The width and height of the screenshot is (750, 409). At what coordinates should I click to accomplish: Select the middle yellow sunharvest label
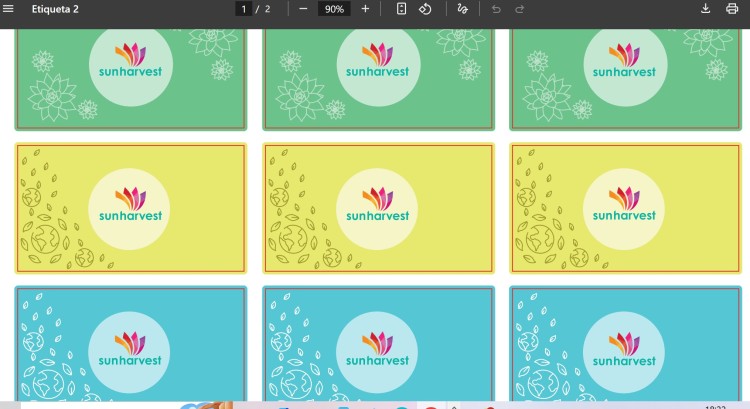(x=378, y=208)
